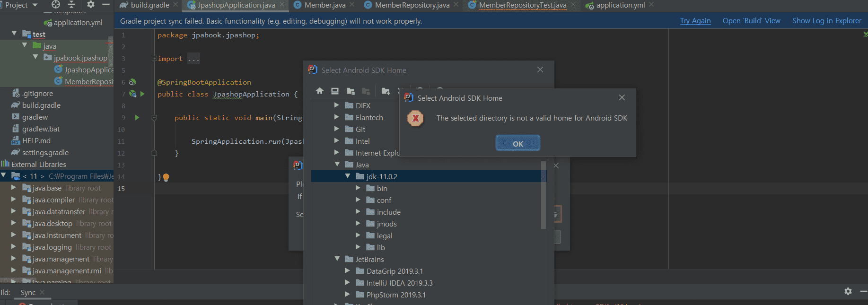
Task: Click the collapse all icon in Project panel
Action: 71,5
